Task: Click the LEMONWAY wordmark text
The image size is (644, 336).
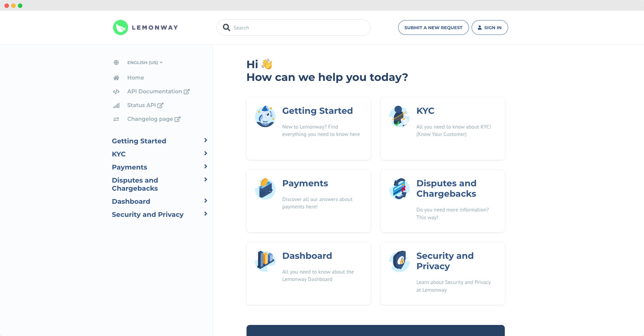Action: [x=155, y=28]
